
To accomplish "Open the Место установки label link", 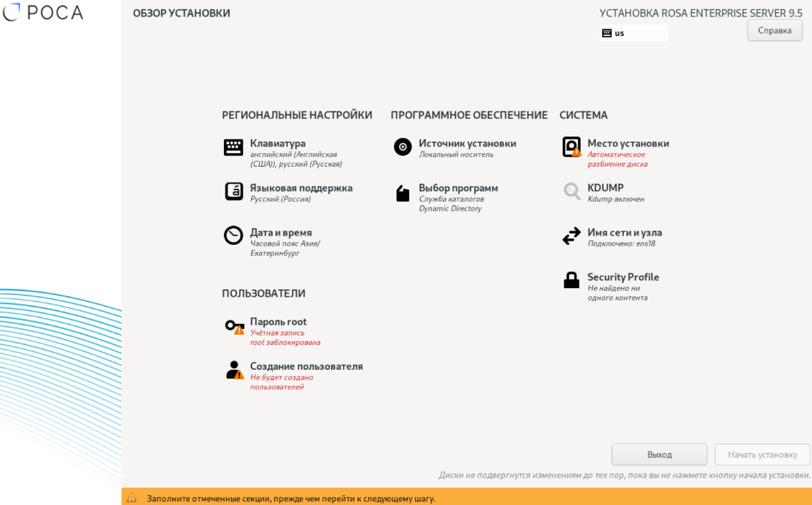I will [627, 144].
